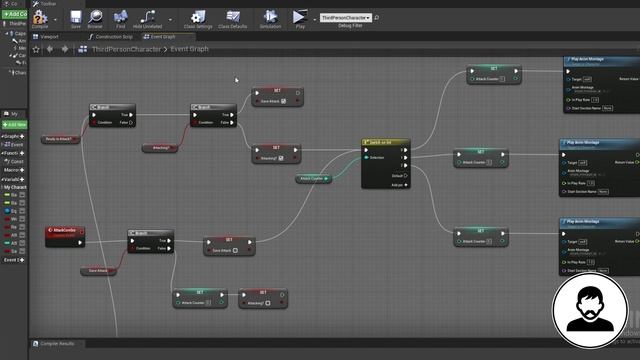Select the Ready to Attack? variable node
640x360 pixels.
click(x=60, y=139)
